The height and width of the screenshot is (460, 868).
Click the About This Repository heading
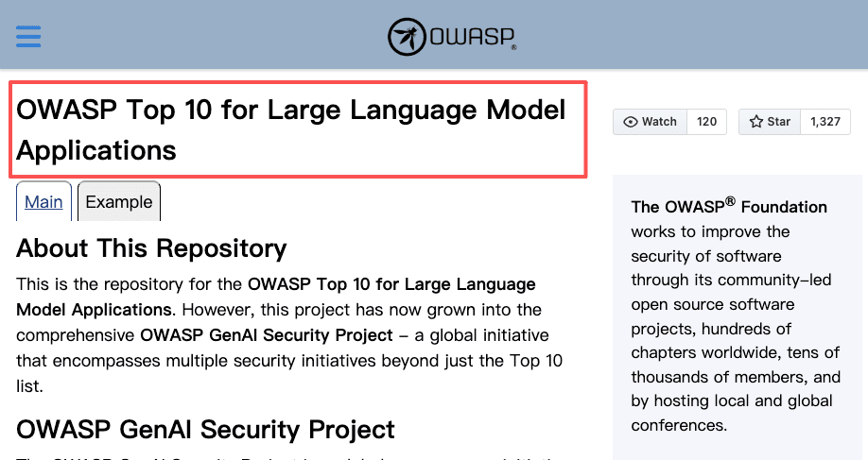coord(151,248)
